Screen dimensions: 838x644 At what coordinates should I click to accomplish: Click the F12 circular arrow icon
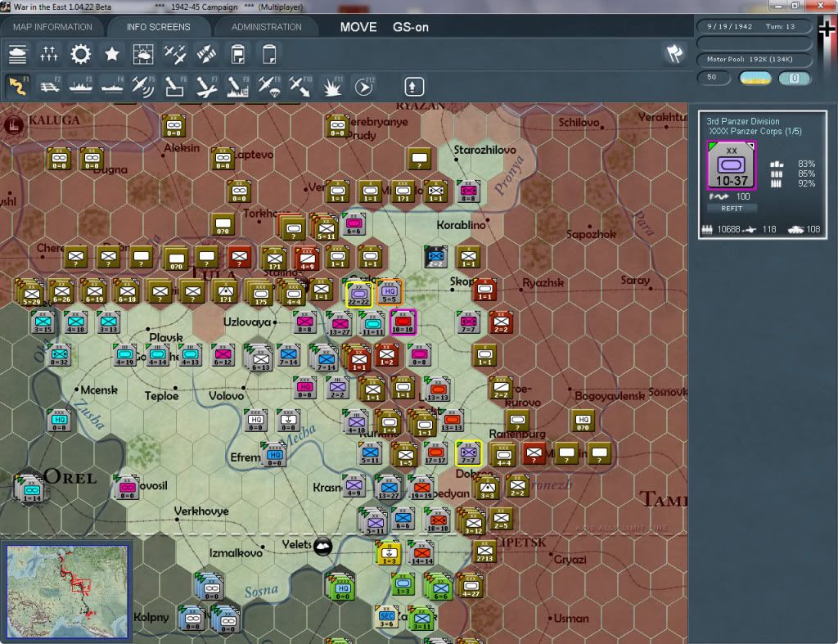point(364,86)
